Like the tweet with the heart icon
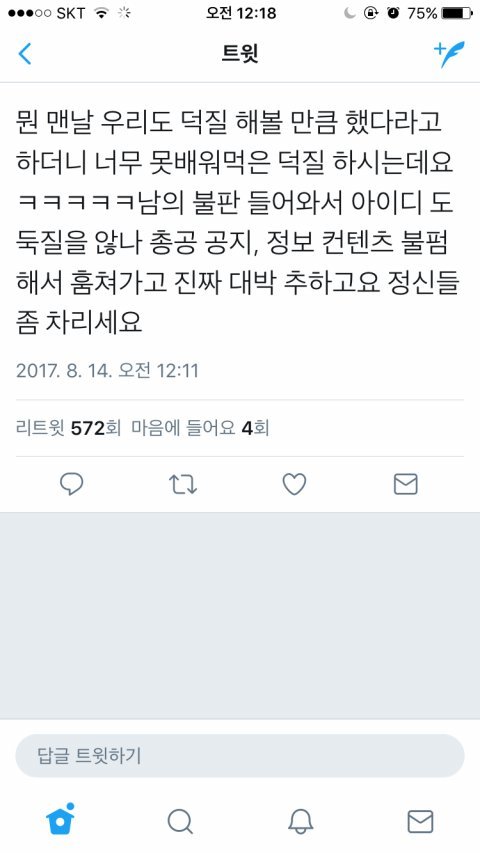The image size is (480, 853). (x=294, y=484)
